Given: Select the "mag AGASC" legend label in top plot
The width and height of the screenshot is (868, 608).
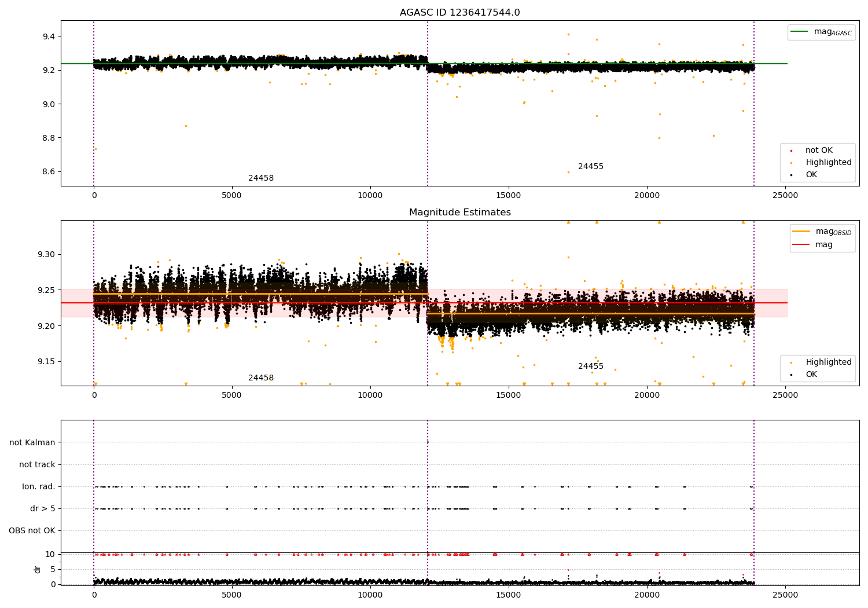Looking at the screenshot, I should [833, 32].
